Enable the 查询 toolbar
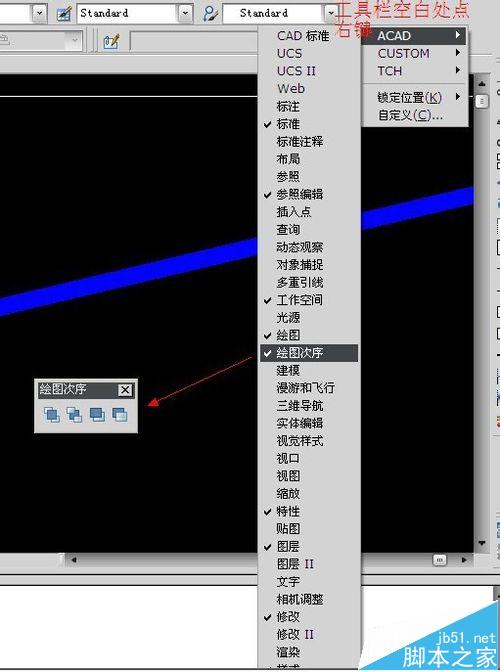This screenshot has height=672, width=500. (x=309, y=229)
